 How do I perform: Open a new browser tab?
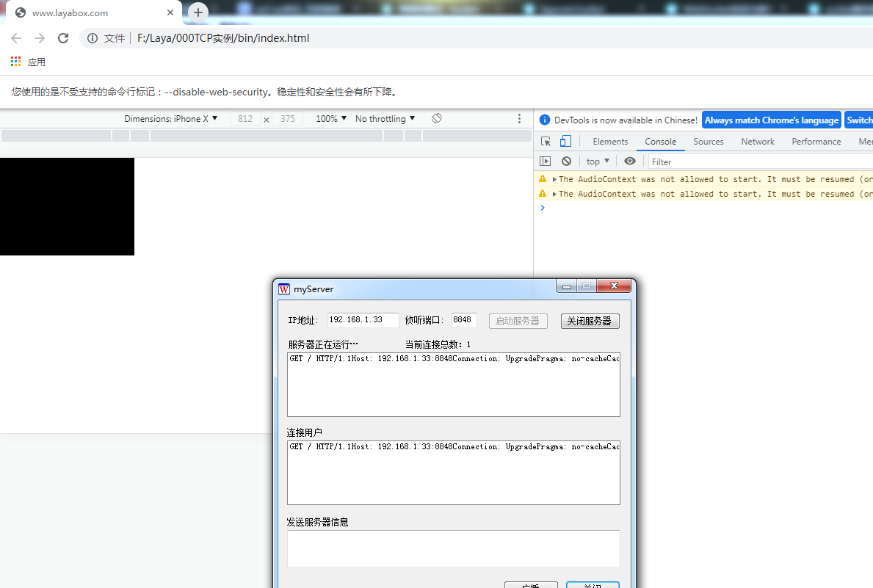198,12
